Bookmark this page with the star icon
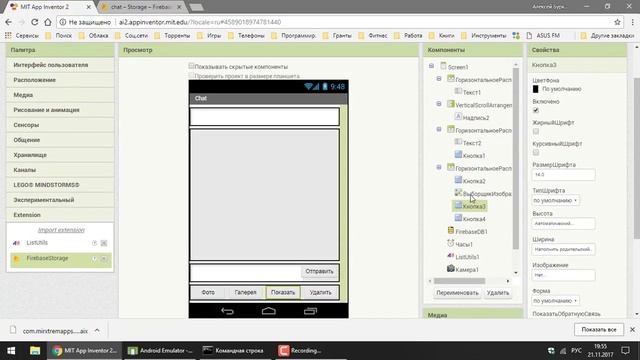640x360 pixels. [x=617, y=22]
